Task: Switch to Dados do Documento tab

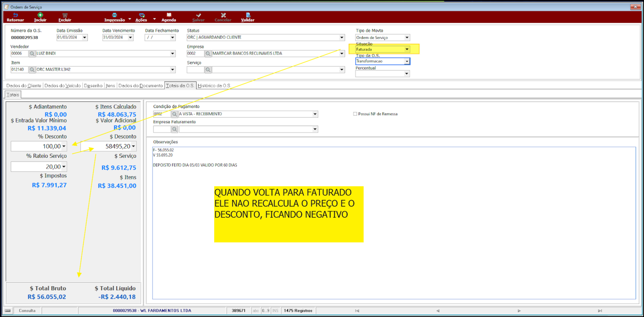Action: 141,86
